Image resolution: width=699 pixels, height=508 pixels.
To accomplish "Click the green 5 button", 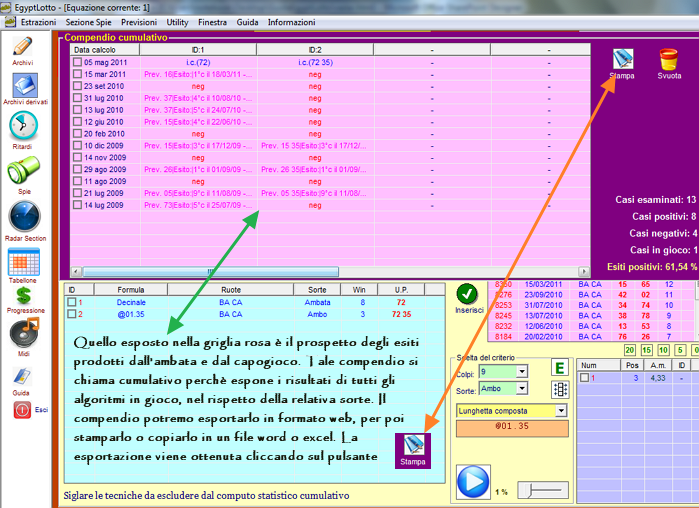I will (680, 350).
